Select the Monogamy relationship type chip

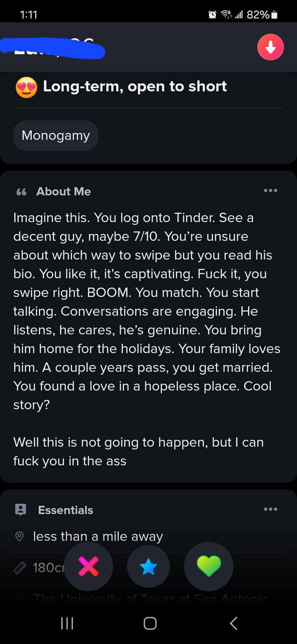click(x=56, y=135)
